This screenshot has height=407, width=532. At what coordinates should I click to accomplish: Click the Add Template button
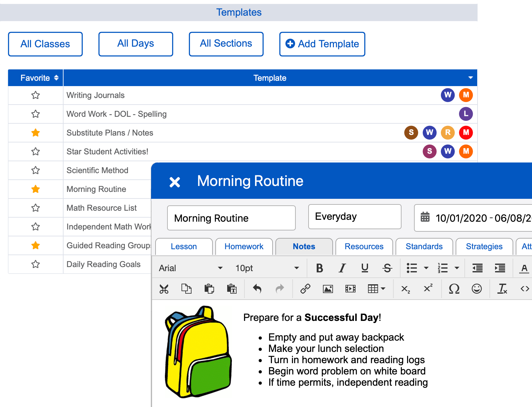coord(322,44)
